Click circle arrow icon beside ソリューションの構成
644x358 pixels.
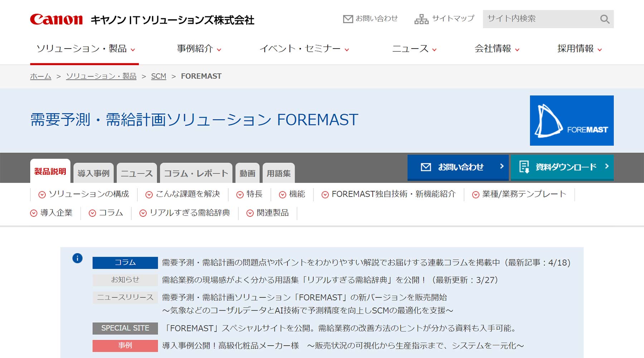pyautogui.click(x=42, y=194)
